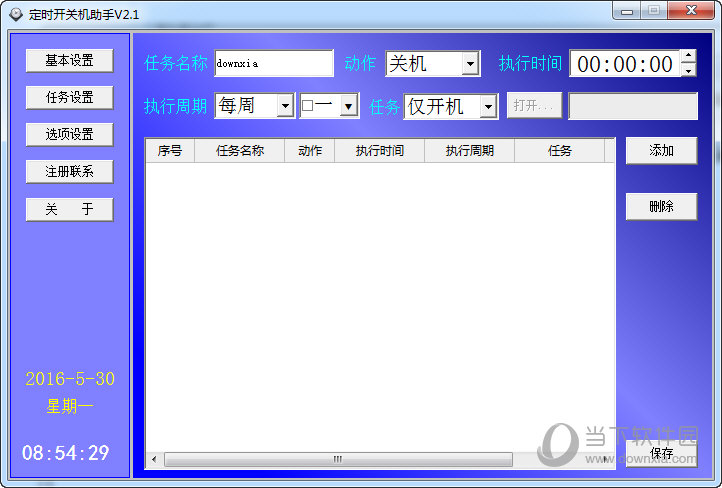Sort by the 序号 column header
The image size is (722, 488).
(x=170, y=151)
